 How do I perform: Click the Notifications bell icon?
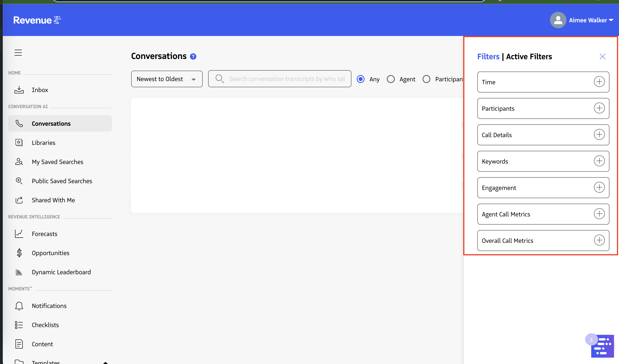(x=19, y=306)
